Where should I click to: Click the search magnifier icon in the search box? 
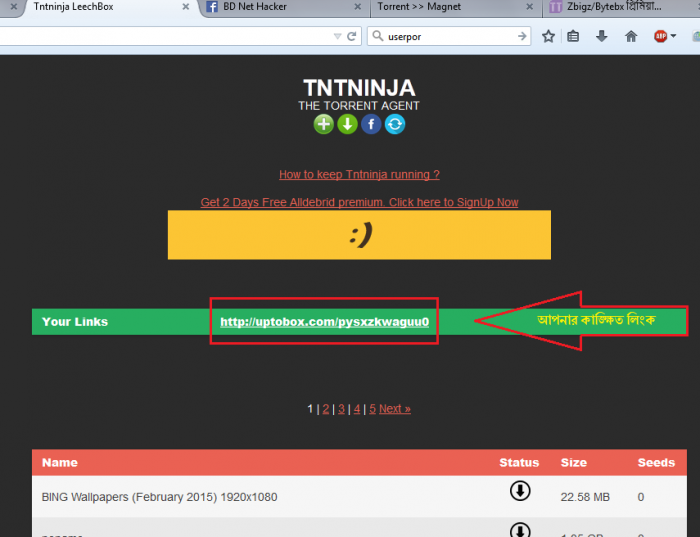(x=378, y=36)
